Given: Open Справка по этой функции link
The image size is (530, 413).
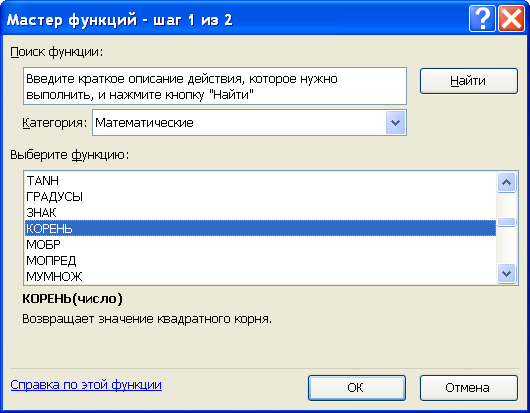Looking at the screenshot, I should (x=86, y=385).
